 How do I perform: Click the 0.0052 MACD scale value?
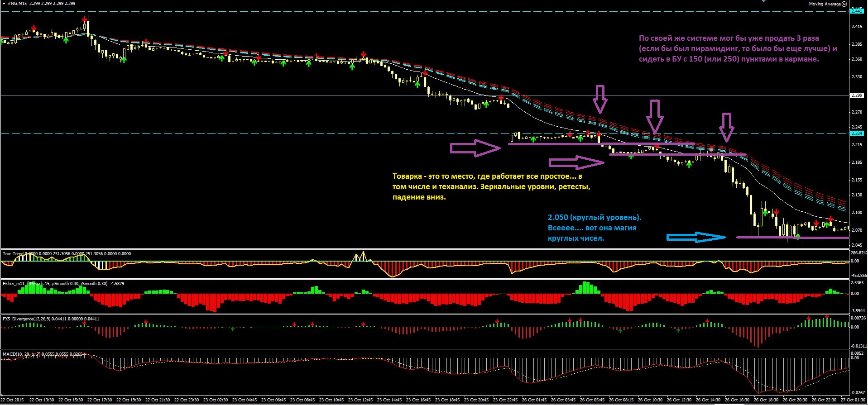point(858,353)
